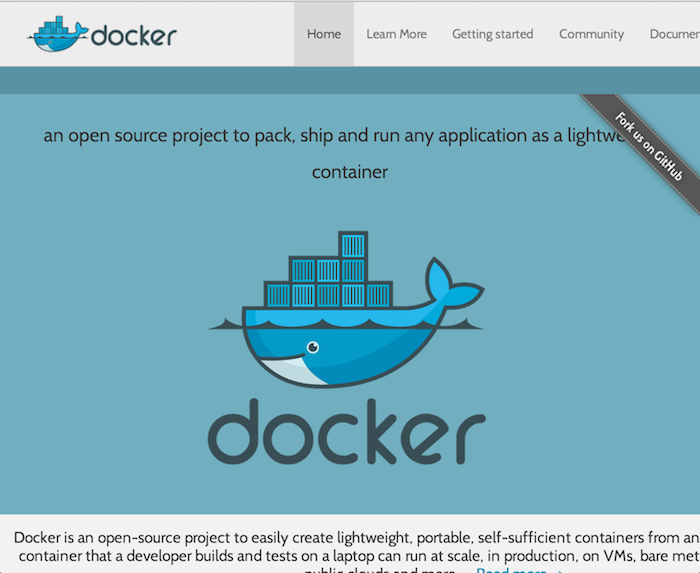Follow the Read more link
Image resolution: width=700 pixels, height=573 pixels.
518,570
